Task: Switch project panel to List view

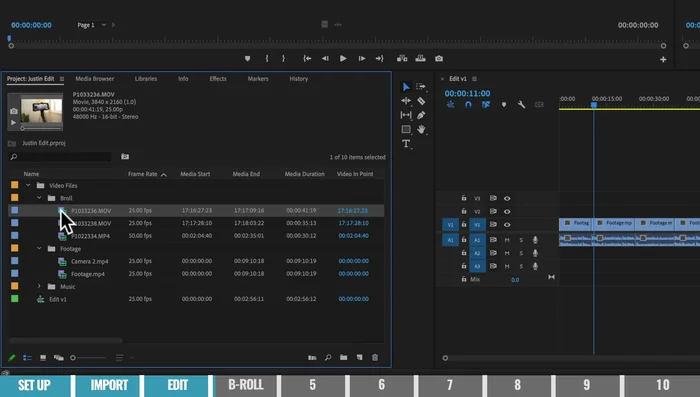Action: [27, 358]
